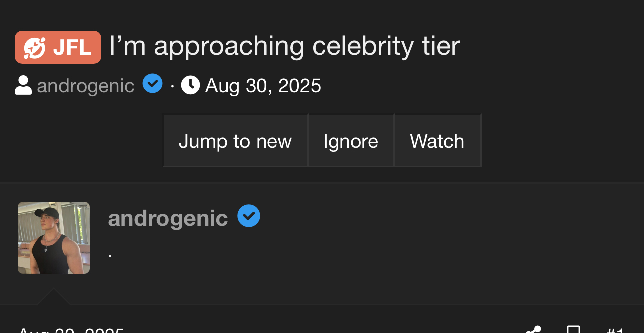Click the thread title about celebrity tier
644x333 pixels.
[x=284, y=46]
